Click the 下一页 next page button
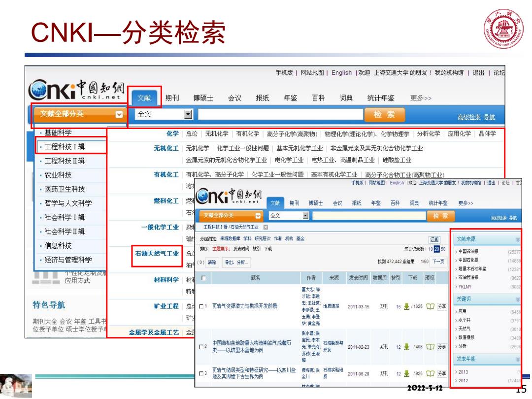 coord(438,262)
